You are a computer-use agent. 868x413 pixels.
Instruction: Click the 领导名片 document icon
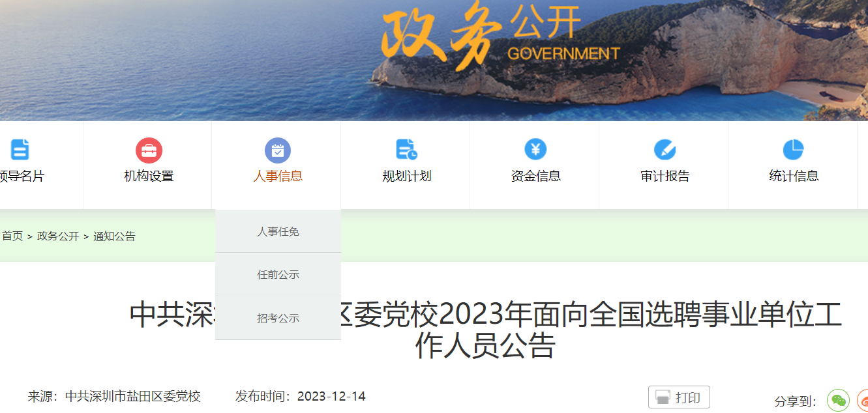pyautogui.click(x=20, y=150)
